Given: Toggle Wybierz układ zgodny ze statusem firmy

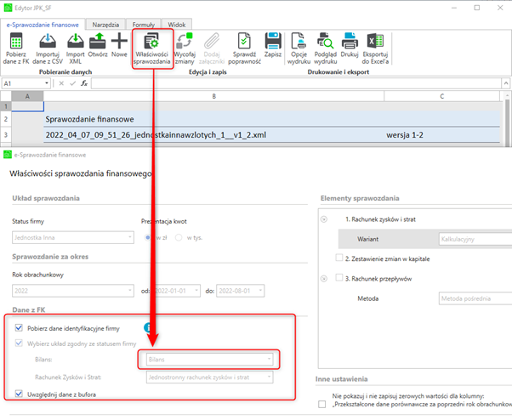Looking at the screenshot, I should click(x=19, y=343).
